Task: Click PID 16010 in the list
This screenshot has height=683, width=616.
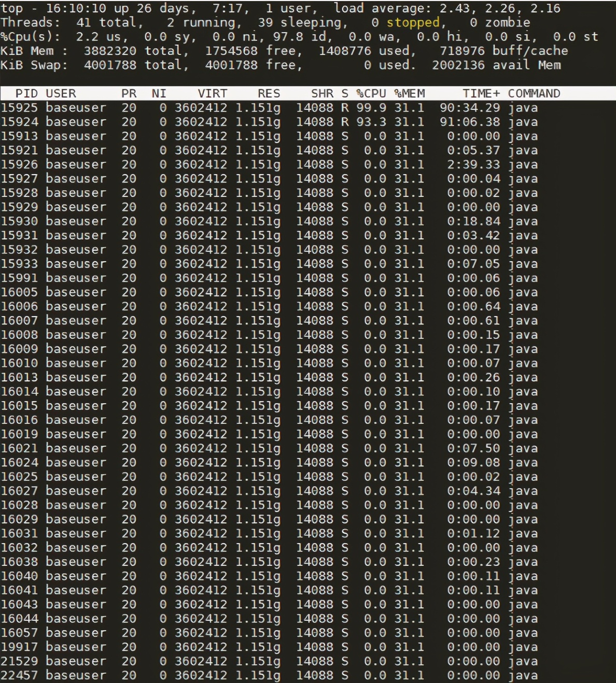Action: pyautogui.click(x=19, y=363)
